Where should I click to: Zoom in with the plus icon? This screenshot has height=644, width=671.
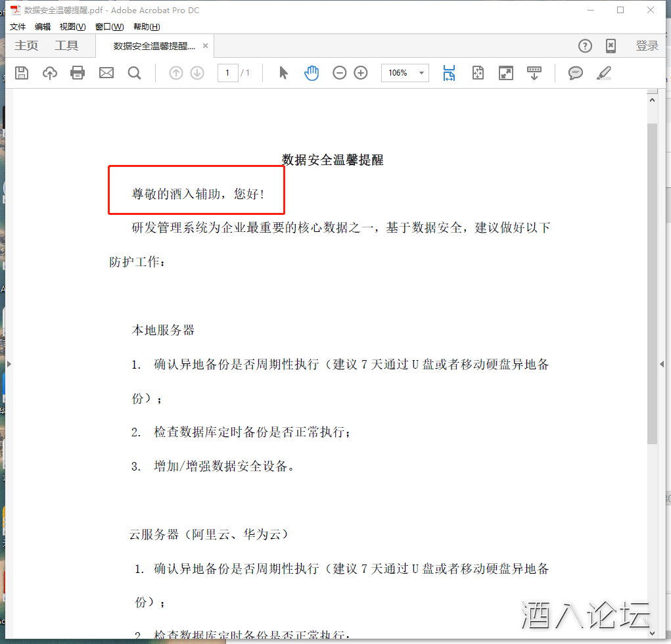click(361, 73)
